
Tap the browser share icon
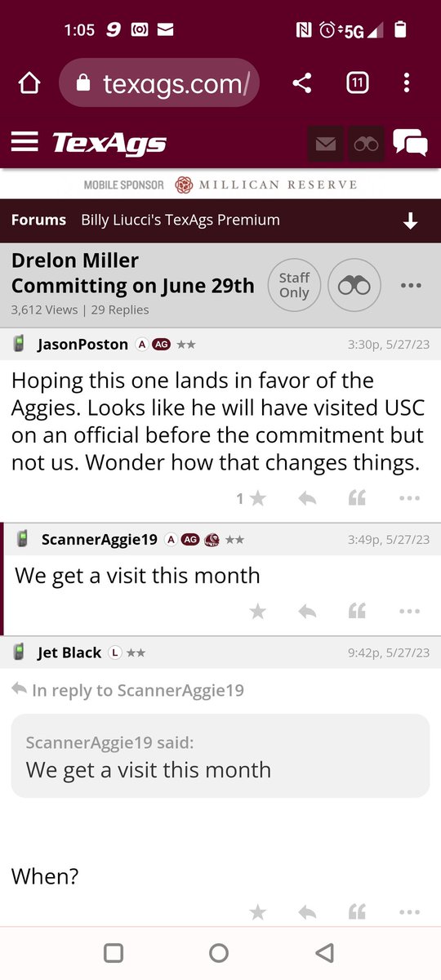pyautogui.click(x=302, y=82)
